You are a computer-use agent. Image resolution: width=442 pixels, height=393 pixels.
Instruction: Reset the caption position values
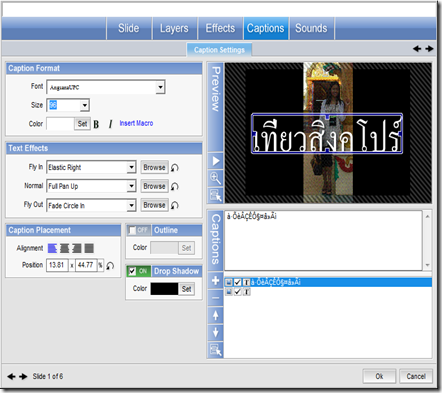click(x=110, y=266)
